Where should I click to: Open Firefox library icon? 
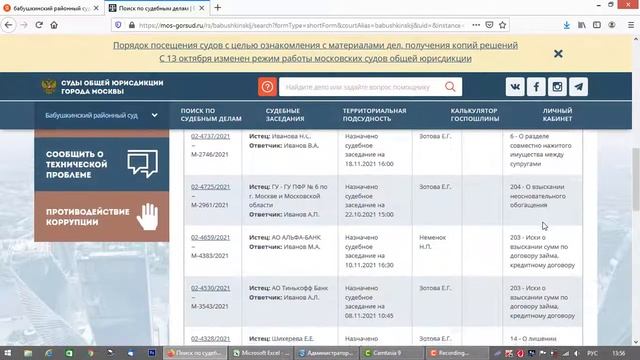click(582, 25)
